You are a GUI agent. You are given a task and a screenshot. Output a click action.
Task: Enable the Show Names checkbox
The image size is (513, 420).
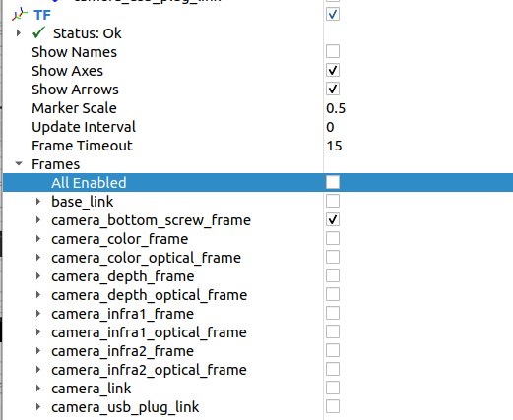[x=333, y=51]
